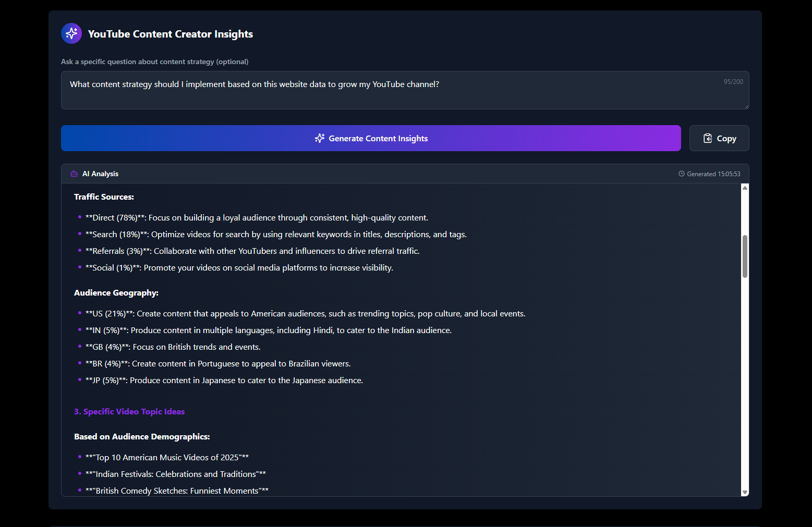Screen dimensions: 812x527
Task: Click the robot icon beside AI Analysis
Action: click(x=74, y=174)
